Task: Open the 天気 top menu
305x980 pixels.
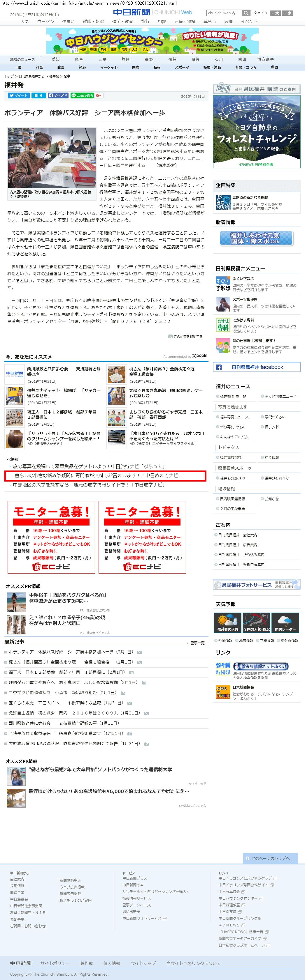Action: click(25, 22)
